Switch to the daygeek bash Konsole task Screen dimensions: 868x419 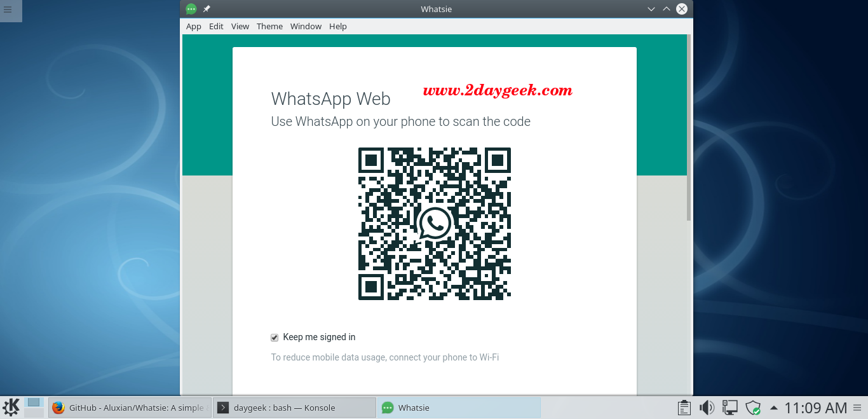point(294,408)
